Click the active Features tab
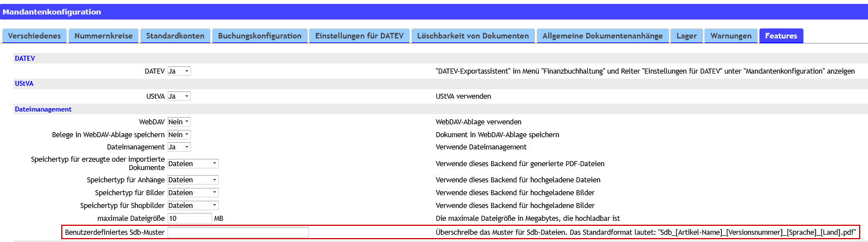868x242 pixels. pos(781,36)
